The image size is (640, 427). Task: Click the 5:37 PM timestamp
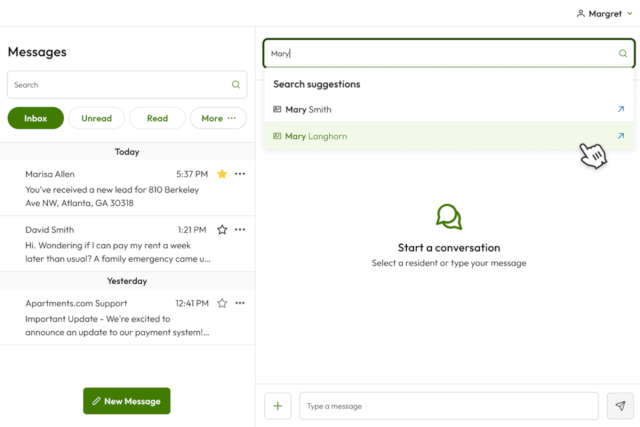point(192,174)
